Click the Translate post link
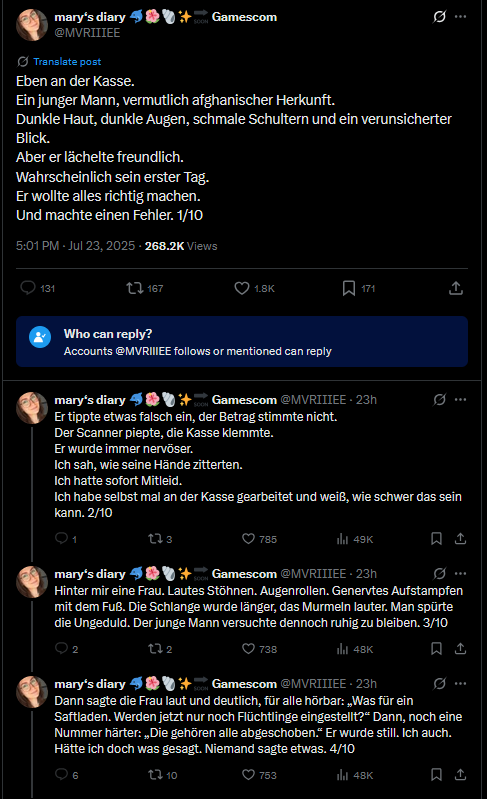The height and width of the screenshot is (799, 487). tap(67, 62)
